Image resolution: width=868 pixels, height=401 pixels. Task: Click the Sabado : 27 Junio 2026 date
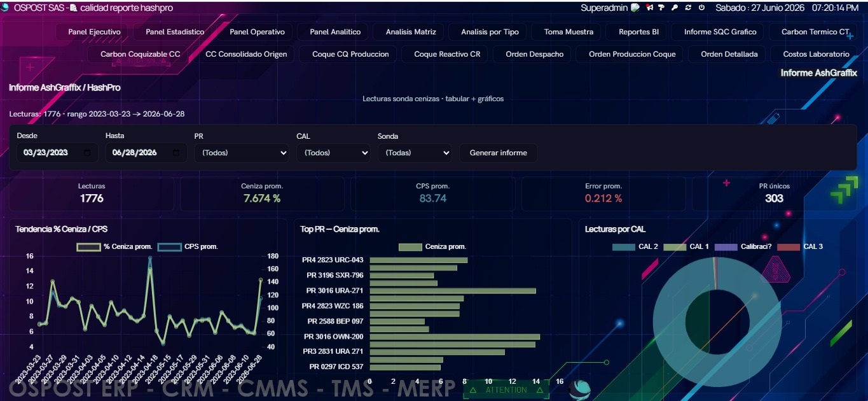[760, 8]
